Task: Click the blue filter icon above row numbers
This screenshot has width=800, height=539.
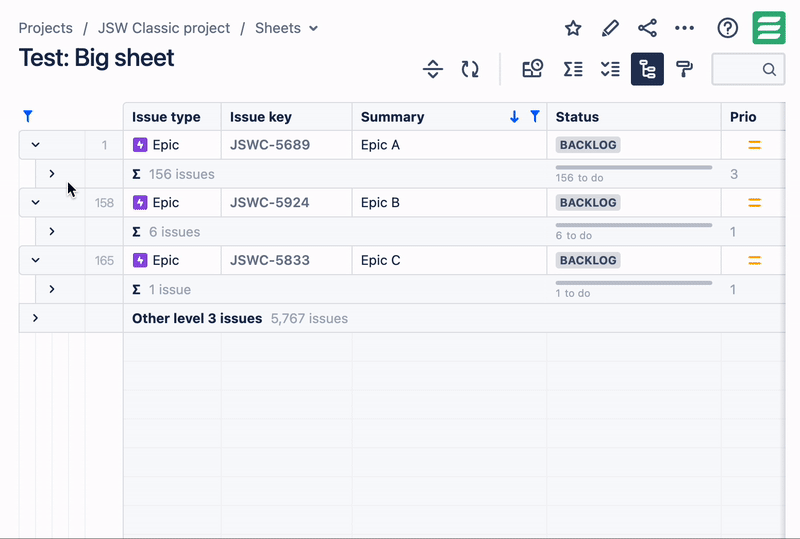Action: tap(28, 116)
